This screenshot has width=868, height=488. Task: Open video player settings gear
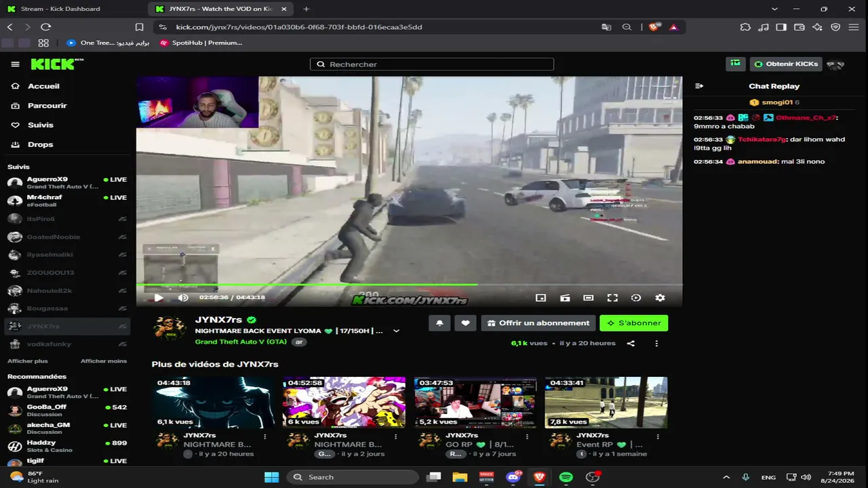click(660, 298)
